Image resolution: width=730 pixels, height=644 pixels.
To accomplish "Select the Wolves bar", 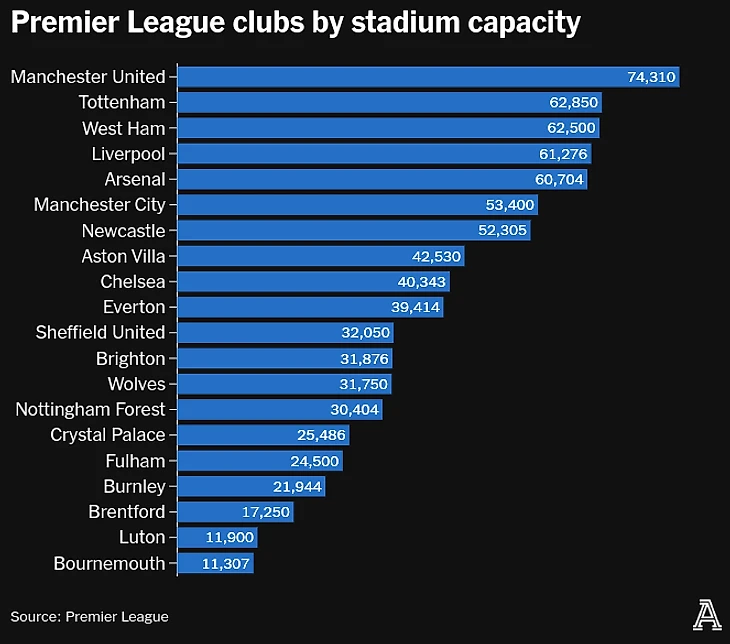I will (x=284, y=384).
